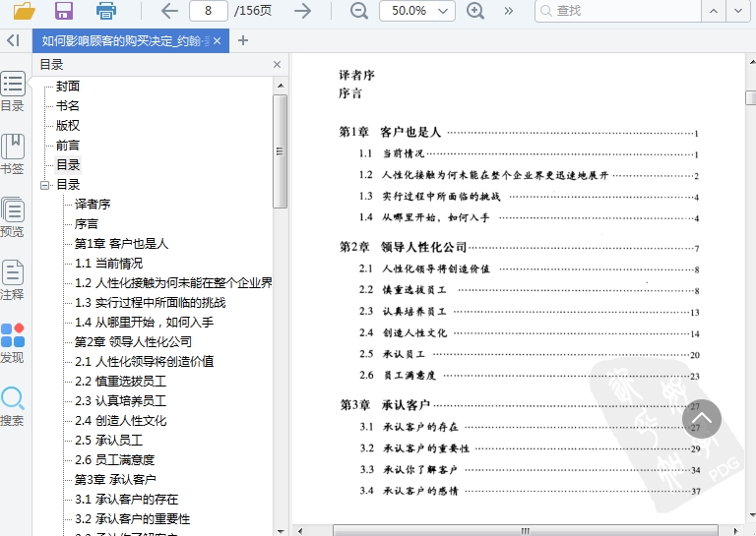Click the document horizontal scrollbar thumb
This screenshot has width=756, height=536.
[x=525, y=531]
